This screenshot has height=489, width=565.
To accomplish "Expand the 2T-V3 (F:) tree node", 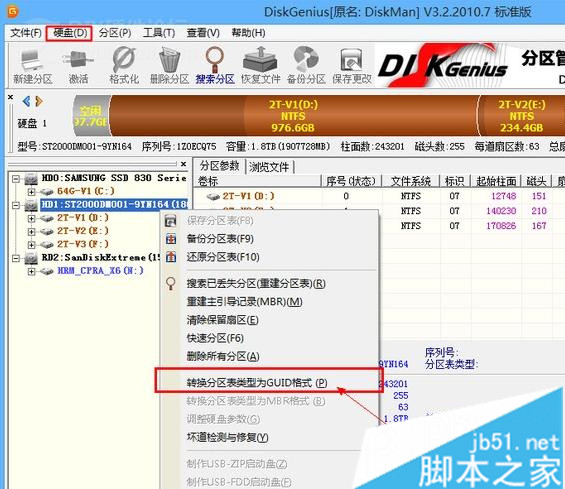I will tap(32, 245).
